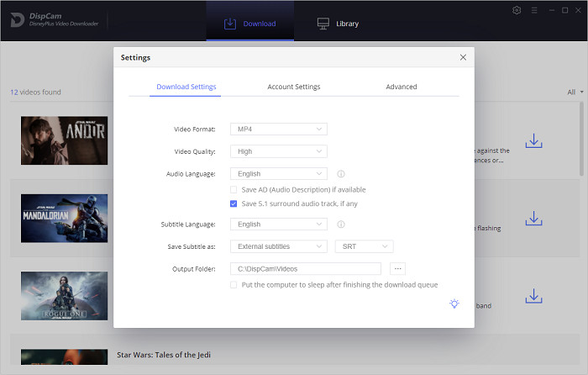Click the Settings dialog title
This screenshot has width=588, height=375.
coord(135,57)
